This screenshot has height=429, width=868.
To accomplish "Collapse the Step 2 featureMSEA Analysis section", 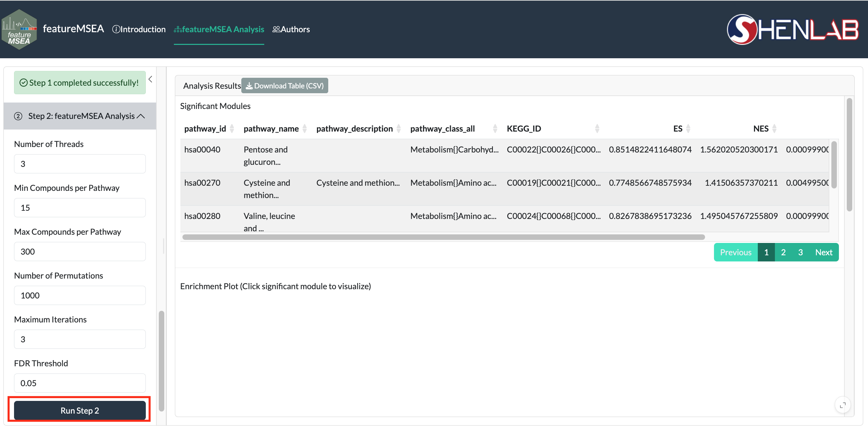I will (80, 116).
